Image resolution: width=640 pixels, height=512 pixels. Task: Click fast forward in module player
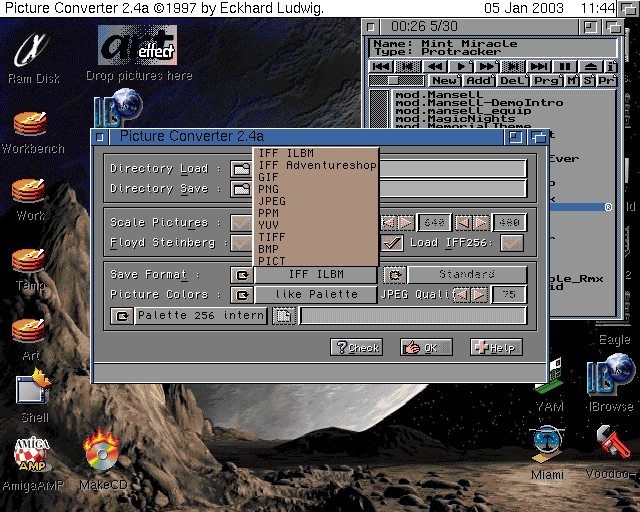tap(487, 67)
